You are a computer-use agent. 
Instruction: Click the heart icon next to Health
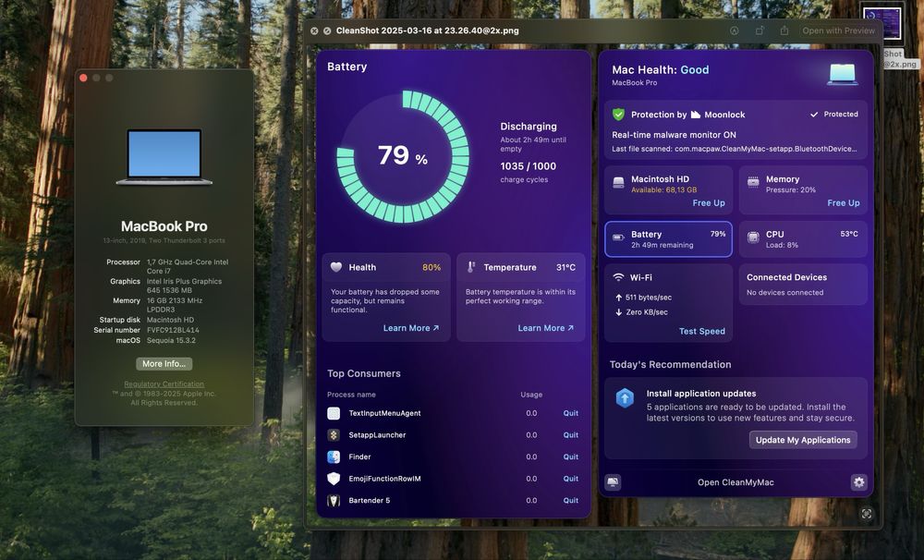pyautogui.click(x=336, y=267)
